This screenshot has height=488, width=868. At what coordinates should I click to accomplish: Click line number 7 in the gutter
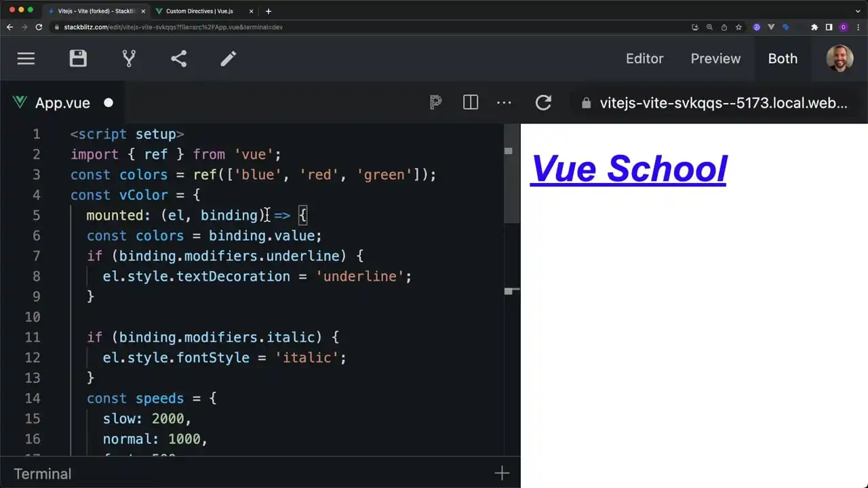click(36, 256)
